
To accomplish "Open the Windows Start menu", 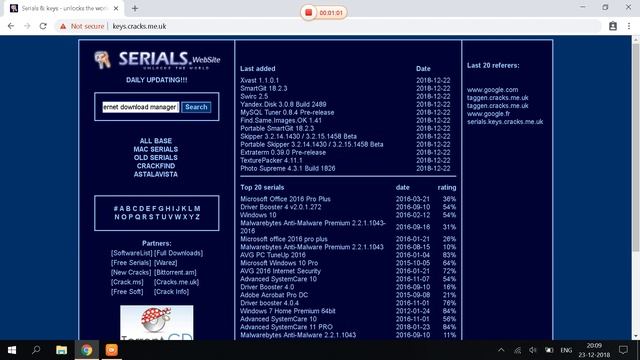I will click(12, 350).
